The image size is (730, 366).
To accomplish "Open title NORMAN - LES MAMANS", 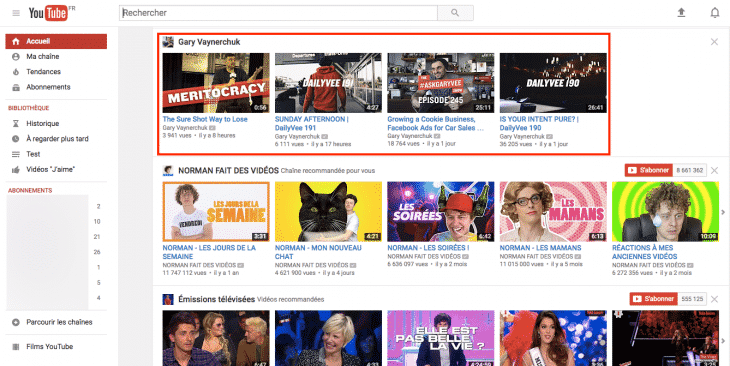I will (541, 248).
